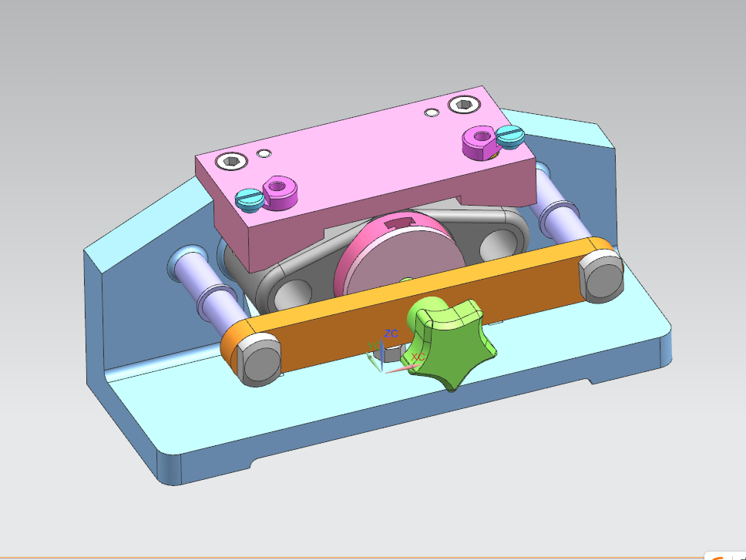Select the left small pin hole on plate

[x=264, y=153]
